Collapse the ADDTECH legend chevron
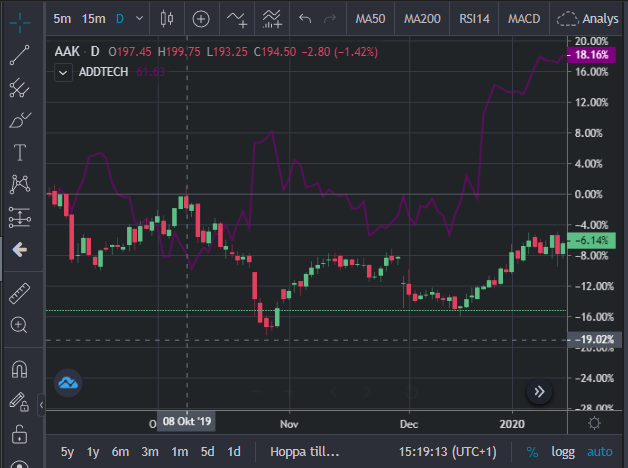The height and width of the screenshot is (468, 628). point(63,73)
